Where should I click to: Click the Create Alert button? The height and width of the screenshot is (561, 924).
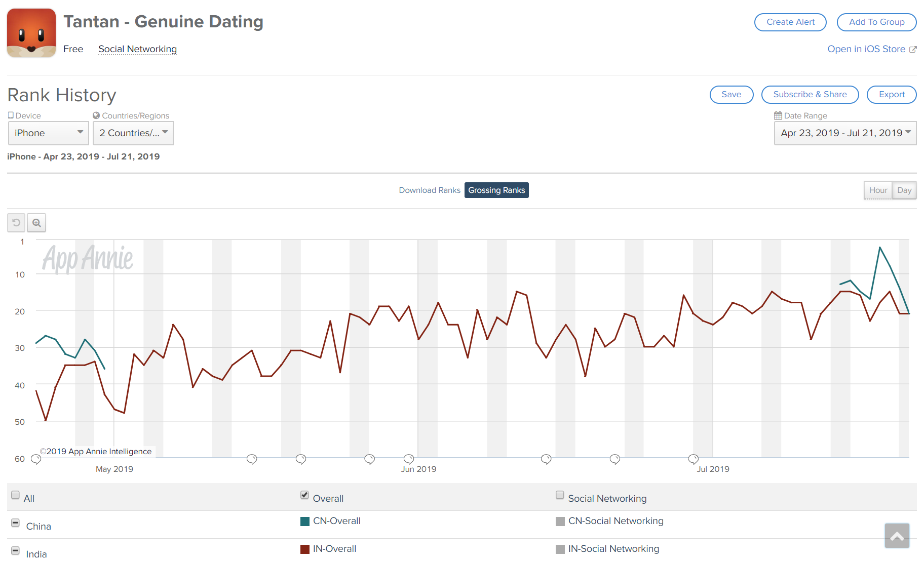[x=790, y=22]
